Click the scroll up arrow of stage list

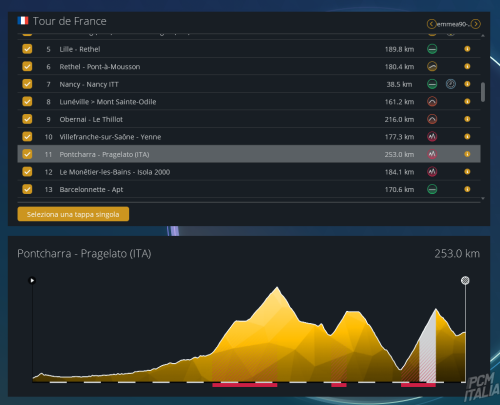coord(483,36)
